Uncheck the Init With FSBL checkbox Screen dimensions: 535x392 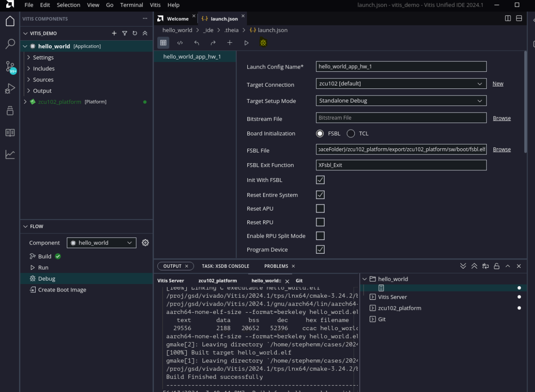pos(320,180)
